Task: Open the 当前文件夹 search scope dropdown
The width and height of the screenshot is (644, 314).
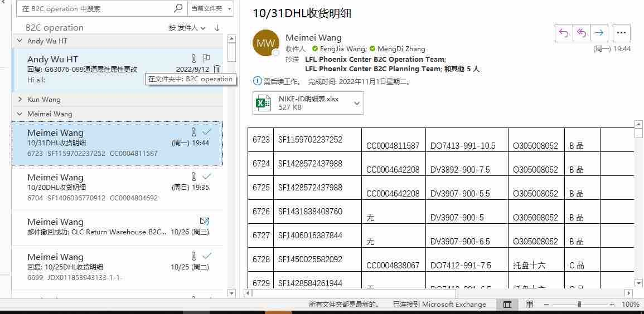Action: [211, 8]
